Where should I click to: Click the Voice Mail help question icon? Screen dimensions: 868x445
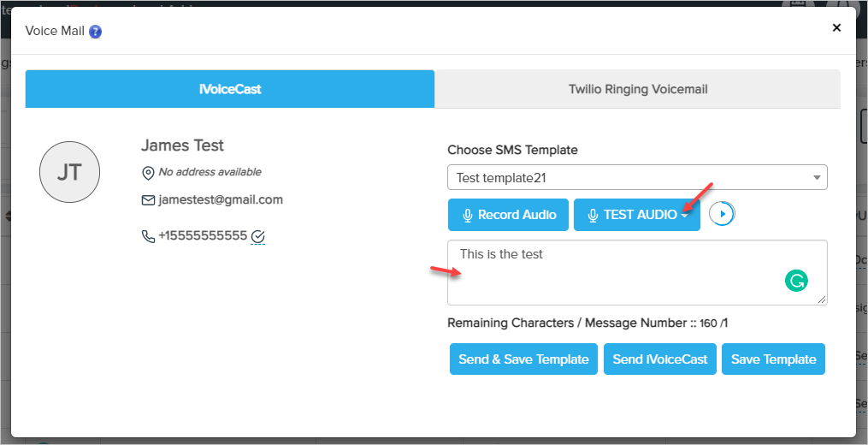96,32
